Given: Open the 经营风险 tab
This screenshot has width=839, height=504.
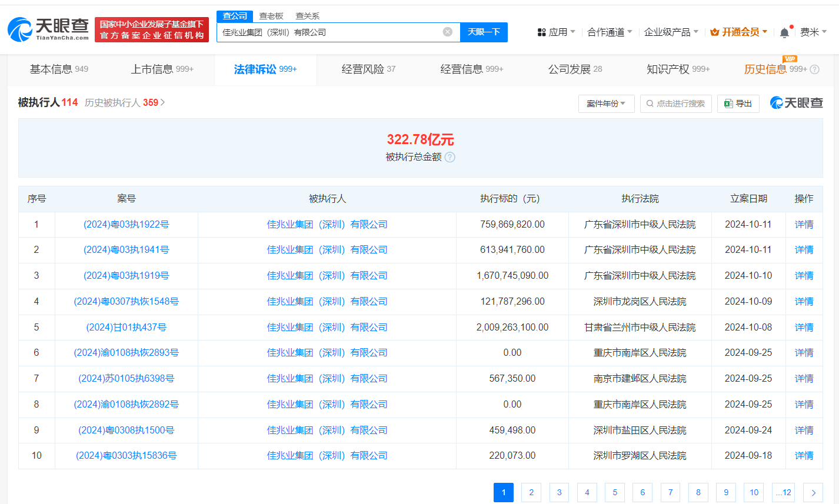Looking at the screenshot, I should pos(369,69).
